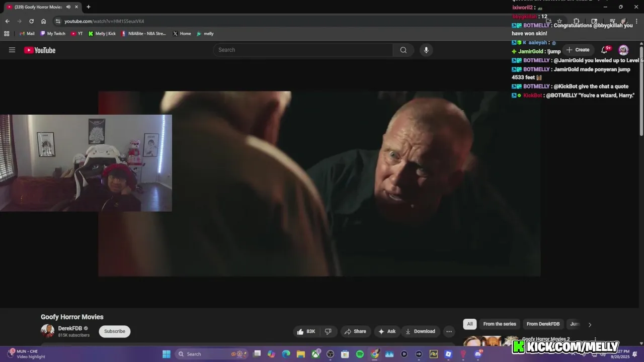644x362 pixels.
Task: Mute the Goofy Horror Movies tab audio
Action: tap(68, 7)
